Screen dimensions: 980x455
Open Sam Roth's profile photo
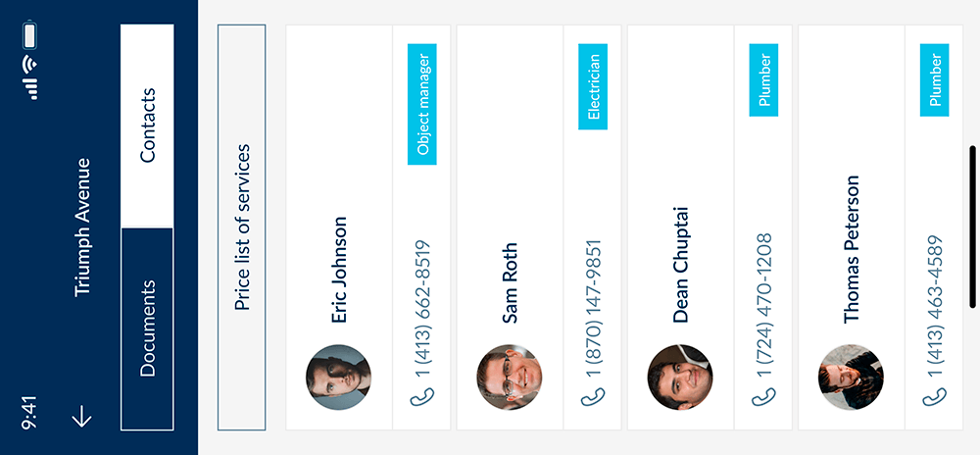pyautogui.click(x=510, y=378)
